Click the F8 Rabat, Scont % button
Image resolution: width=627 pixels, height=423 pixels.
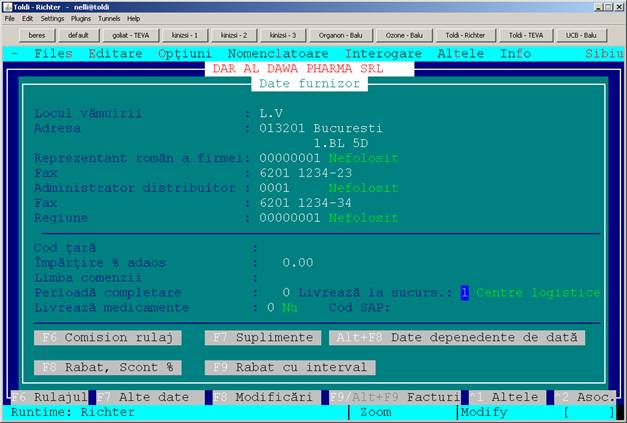tap(108, 367)
